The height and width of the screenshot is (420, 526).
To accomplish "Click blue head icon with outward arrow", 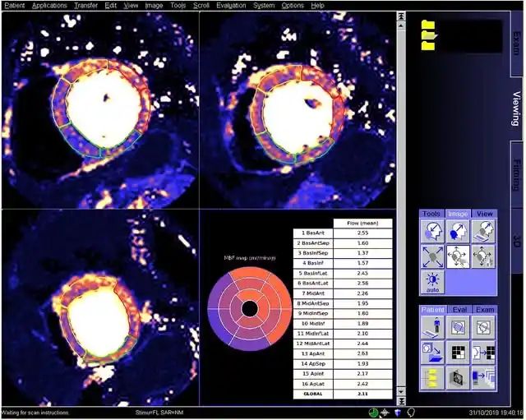I will (x=458, y=231).
